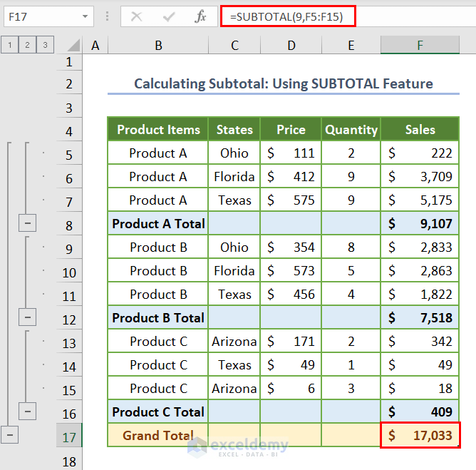The image size is (476, 470).
Task: Select column F header
Action: click(x=420, y=46)
